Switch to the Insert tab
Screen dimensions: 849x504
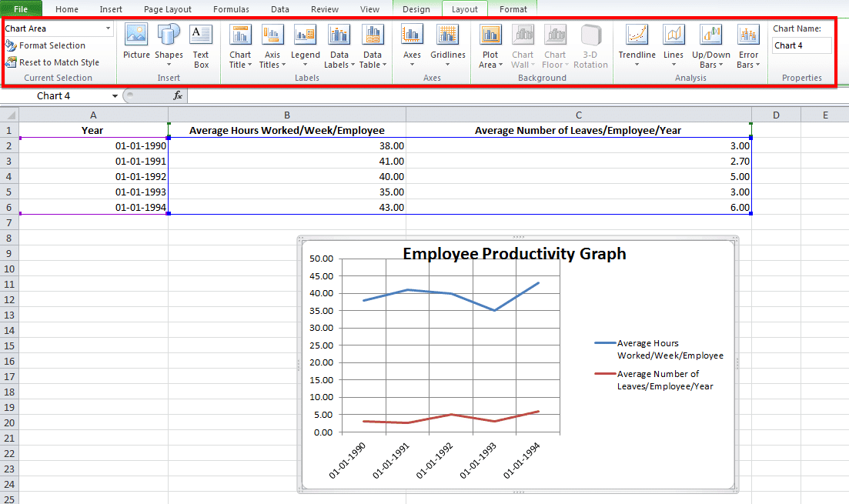(x=111, y=9)
